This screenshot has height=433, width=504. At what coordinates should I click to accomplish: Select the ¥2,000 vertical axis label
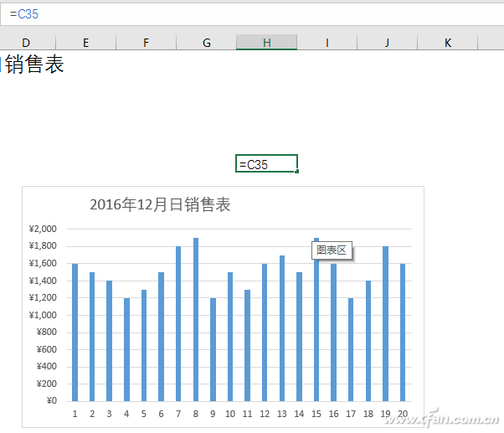pos(43,229)
